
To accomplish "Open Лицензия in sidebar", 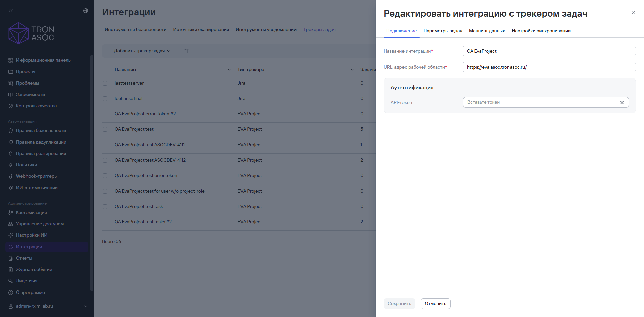I will [47, 281].
